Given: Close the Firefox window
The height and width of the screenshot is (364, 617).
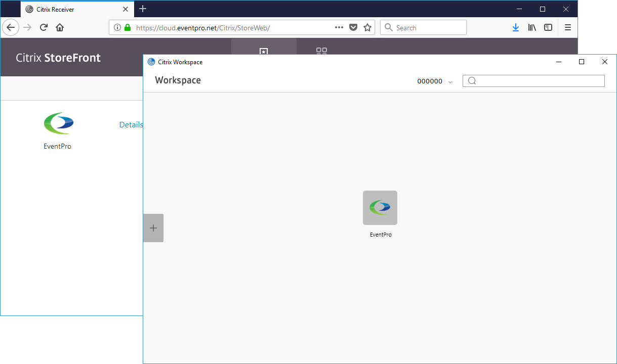Looking at the screenshot, I should pos(566,9).
